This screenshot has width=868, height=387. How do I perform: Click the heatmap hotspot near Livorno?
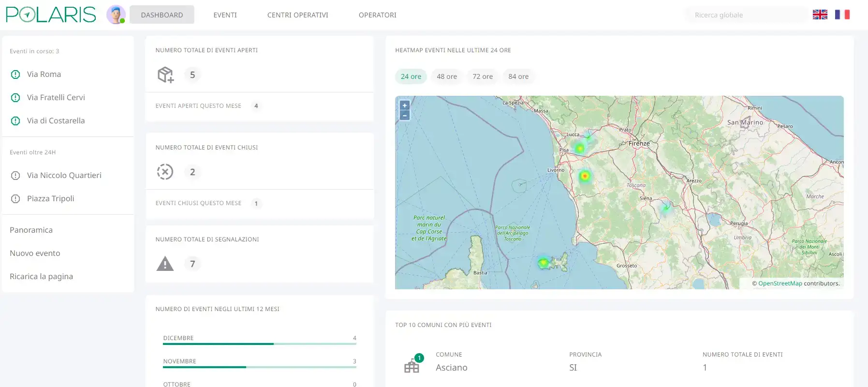(x=585, y=176)
